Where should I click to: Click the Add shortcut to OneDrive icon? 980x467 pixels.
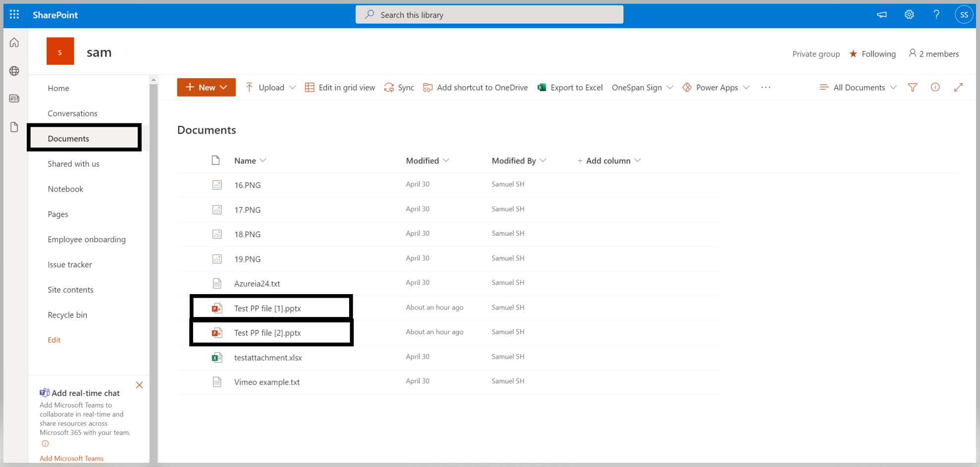[428, 87]
